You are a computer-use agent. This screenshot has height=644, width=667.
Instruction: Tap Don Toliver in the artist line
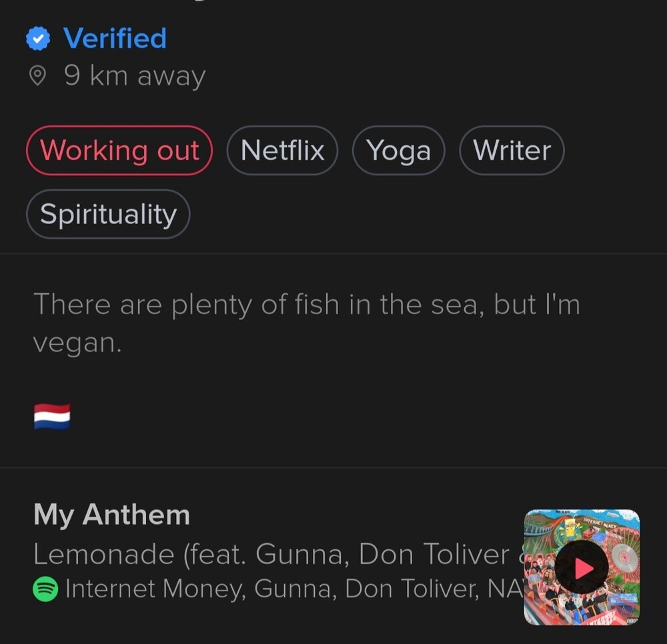click(412, 589)
